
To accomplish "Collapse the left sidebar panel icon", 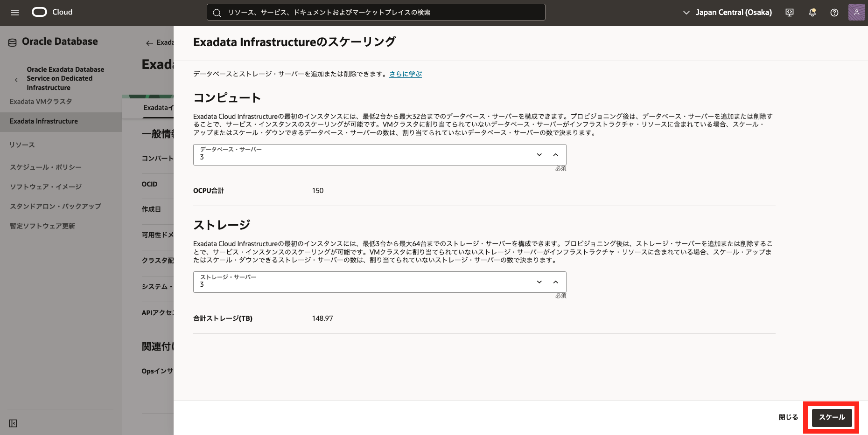I will (13, 423).
